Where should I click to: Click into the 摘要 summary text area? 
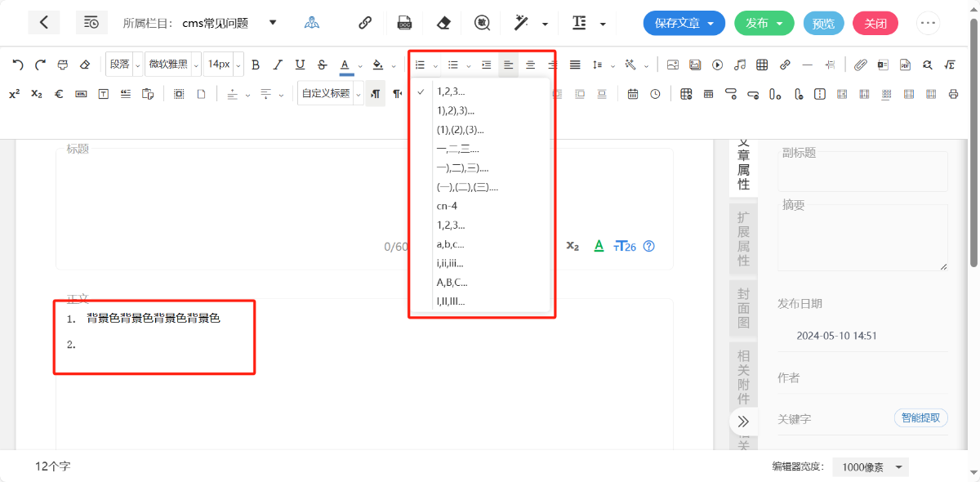[862, 237]
